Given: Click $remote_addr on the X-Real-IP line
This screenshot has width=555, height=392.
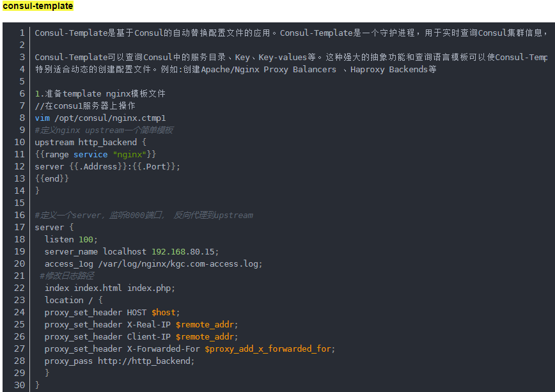Looking at the screenshot, I should coord(205,325).
